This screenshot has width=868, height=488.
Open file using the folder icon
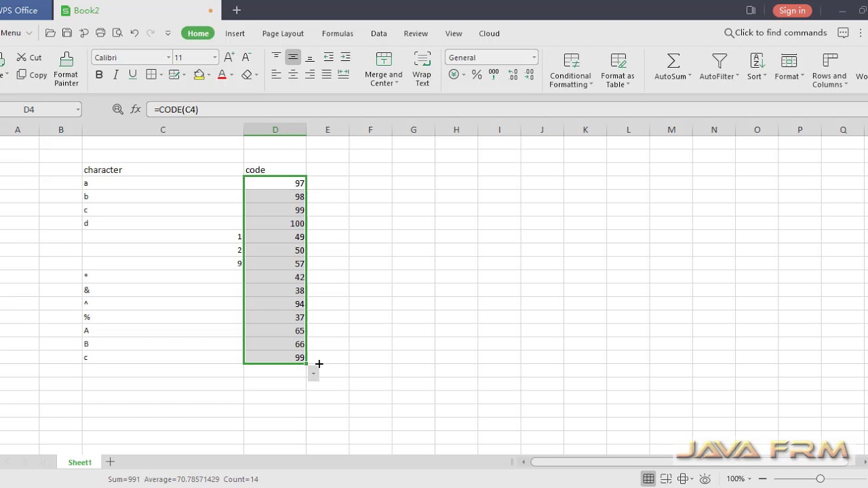coord(50,33)
